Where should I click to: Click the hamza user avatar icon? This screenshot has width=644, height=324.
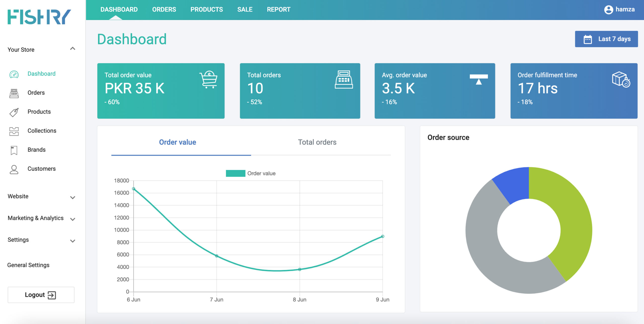pos(609,10)
